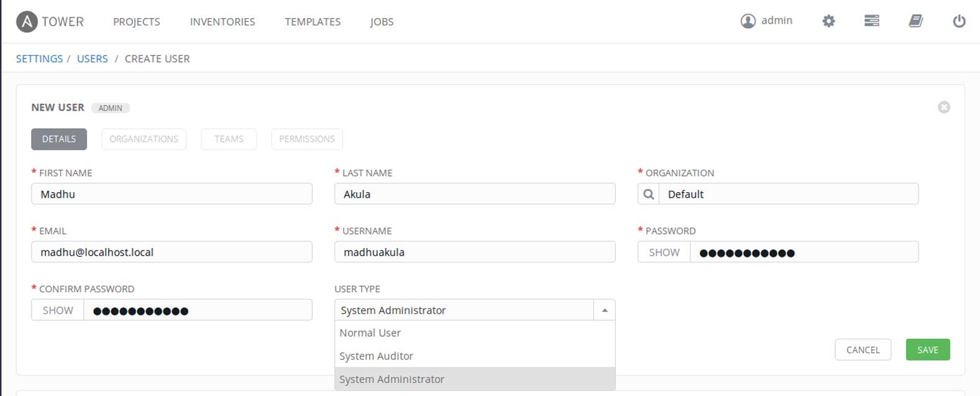Follow the Users breadcrumb link
The image size is (980, 396).
point(92,58)
